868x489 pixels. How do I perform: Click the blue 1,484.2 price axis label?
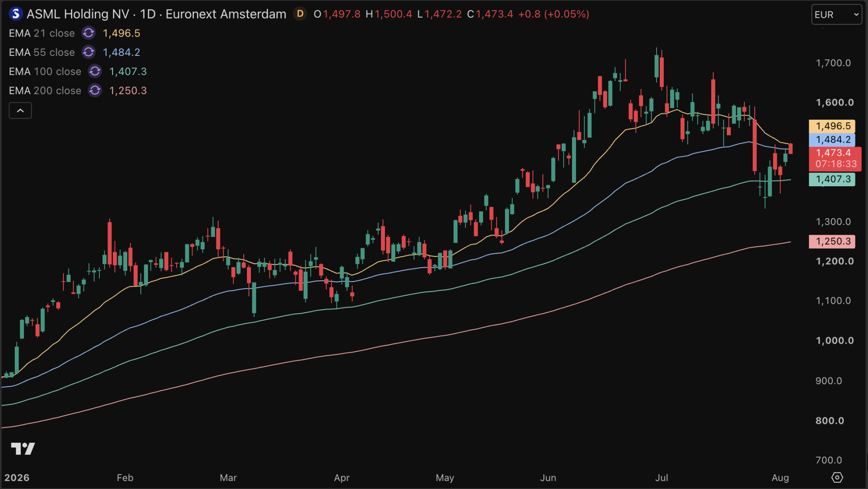point(832,139)
